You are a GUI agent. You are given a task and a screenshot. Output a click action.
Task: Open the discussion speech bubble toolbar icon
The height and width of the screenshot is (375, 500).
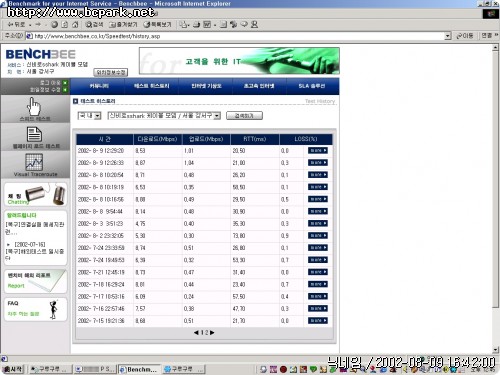(244, 25)
